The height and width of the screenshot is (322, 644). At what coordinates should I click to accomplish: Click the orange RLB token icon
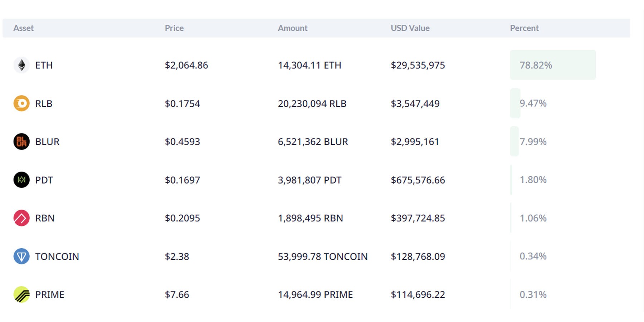coord(21,103)
